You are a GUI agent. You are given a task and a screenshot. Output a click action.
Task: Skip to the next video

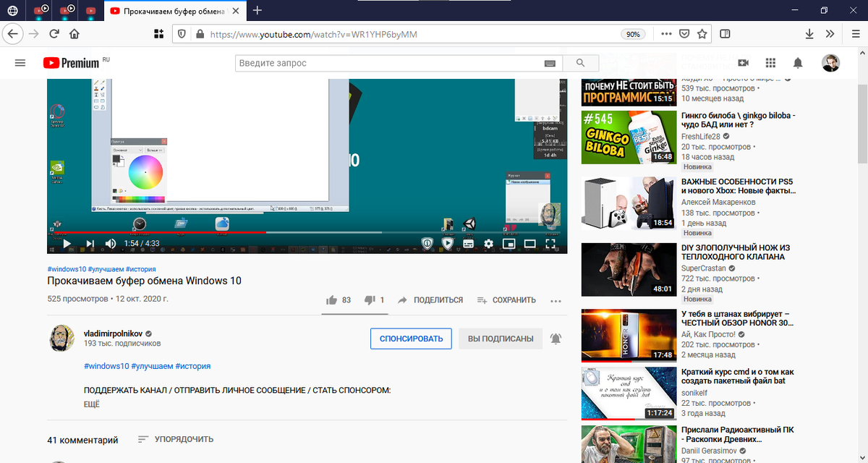90,244
